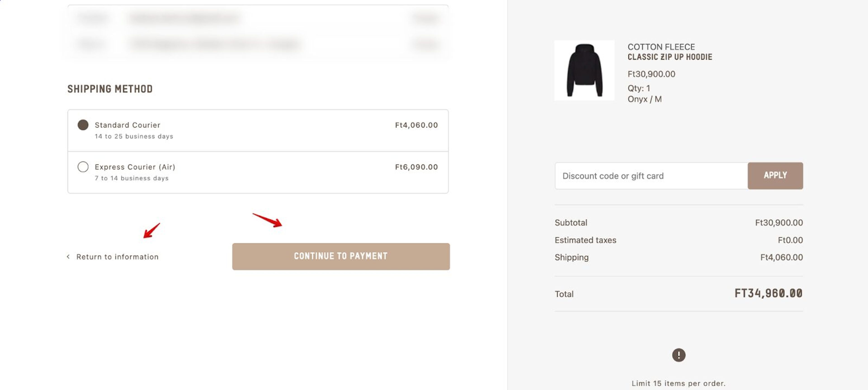The height and width of the screenshot is (390, 868).
Task: Select the Standard Courier radio button
Action: click(83, 125)
